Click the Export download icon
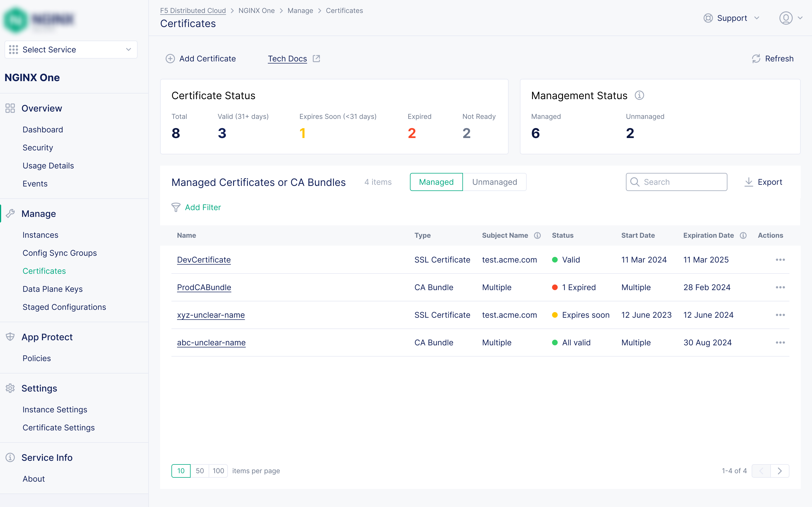The height and width of the screenshot is (507, 812). 749,182
